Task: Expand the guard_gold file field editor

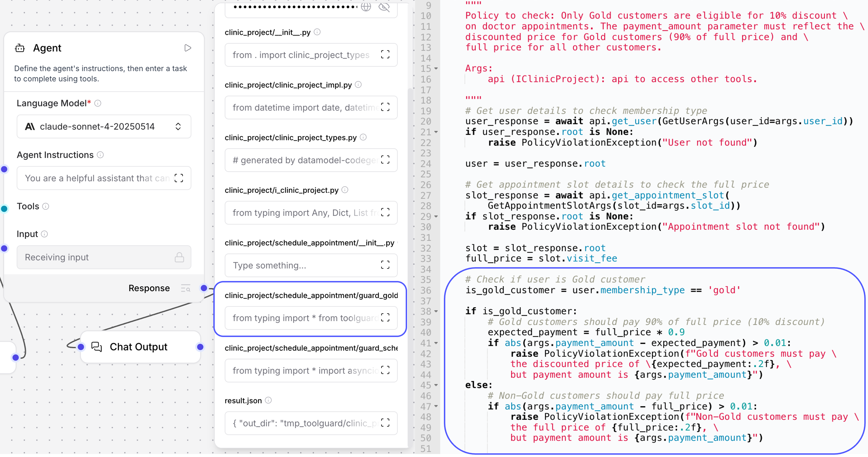Action: click(385, 318)
